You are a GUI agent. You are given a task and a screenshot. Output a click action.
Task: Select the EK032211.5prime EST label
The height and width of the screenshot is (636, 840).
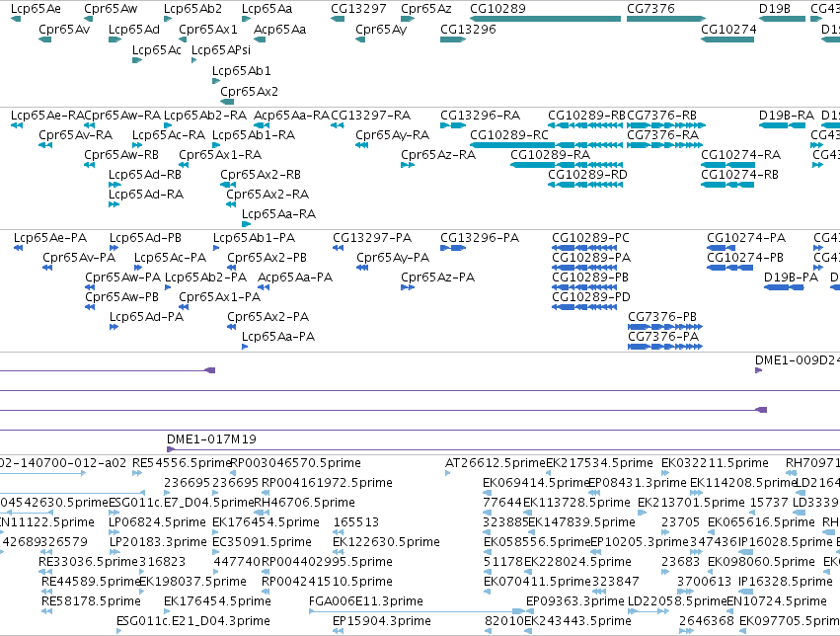point(715,463)
